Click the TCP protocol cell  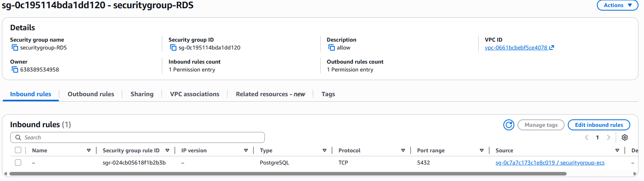click(x=343, y=163)
